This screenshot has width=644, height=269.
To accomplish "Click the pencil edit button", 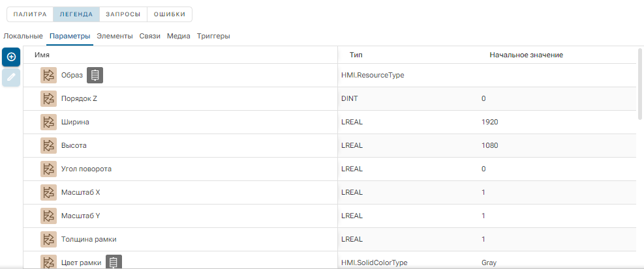I will [11, 77].
